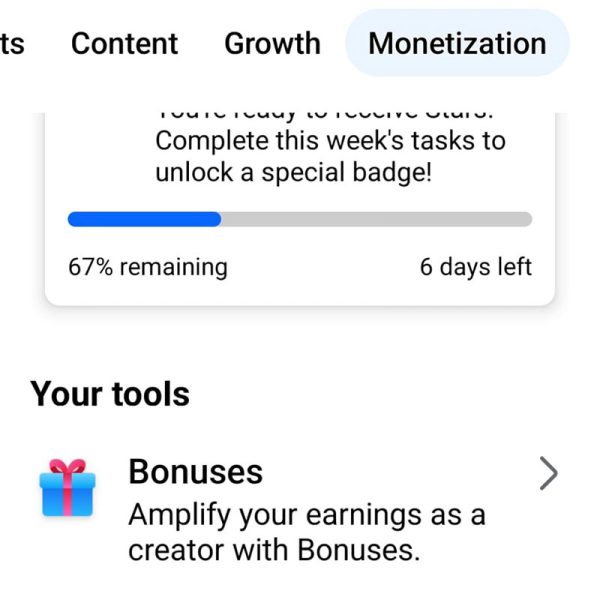Screen dimensions: 600x600
Task: Expand Bonuses with the chevron arrow
Action: [548, 473]
